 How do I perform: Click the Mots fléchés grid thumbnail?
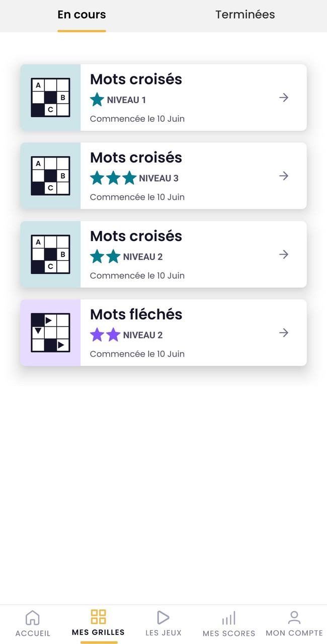tap(50, 332)
